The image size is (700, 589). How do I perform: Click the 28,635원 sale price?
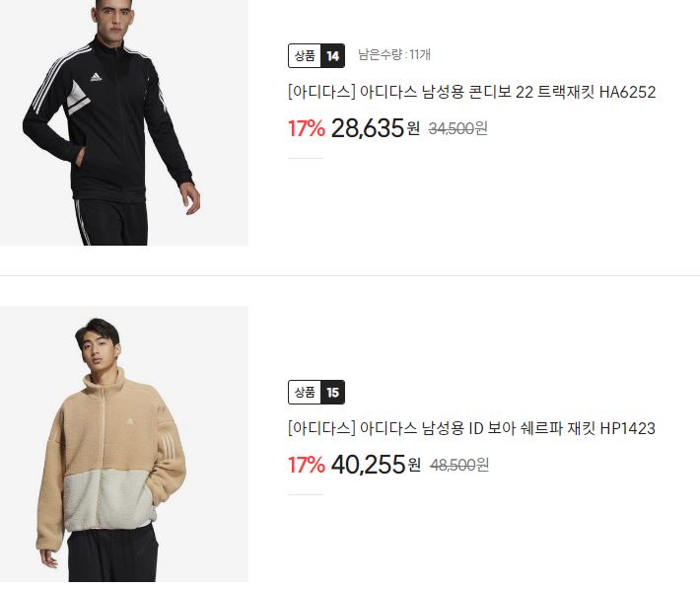376,128
